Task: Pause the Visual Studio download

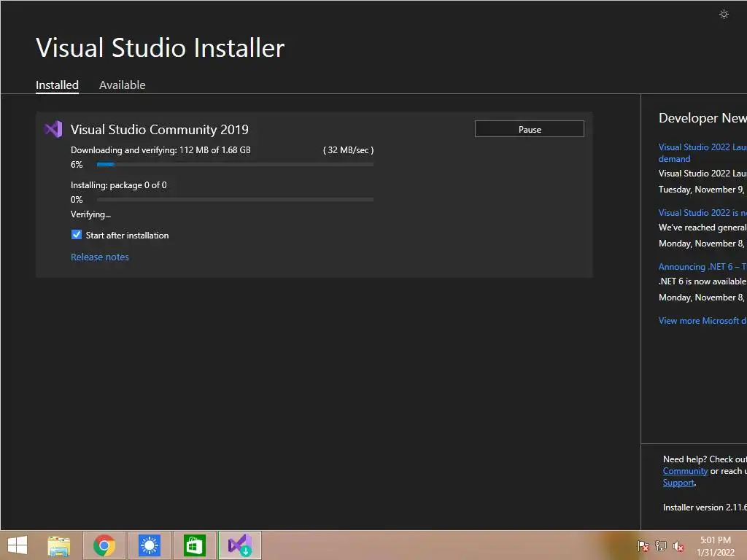Action: [530, 129]
